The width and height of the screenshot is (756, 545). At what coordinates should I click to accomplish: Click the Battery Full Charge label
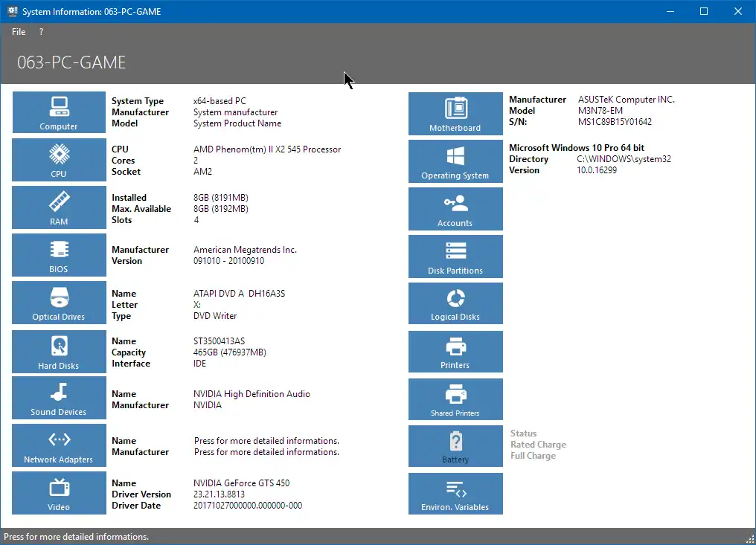click(533, 456)
